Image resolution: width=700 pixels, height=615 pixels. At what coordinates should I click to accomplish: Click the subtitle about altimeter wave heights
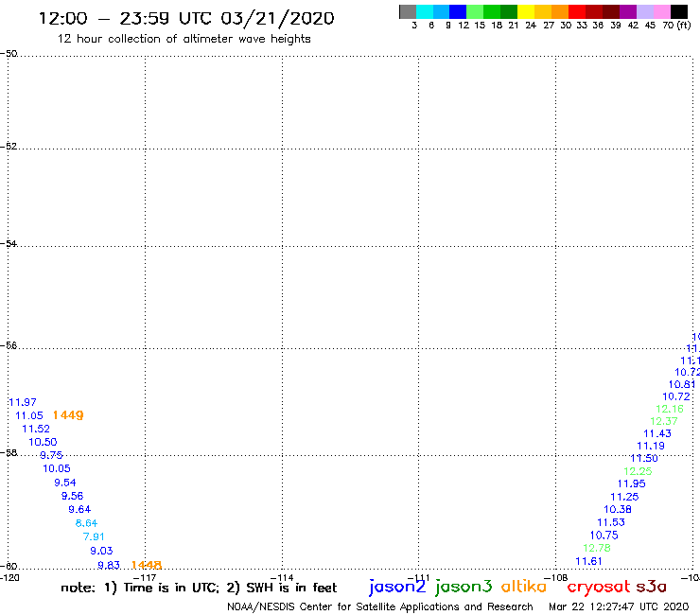(184, 39)
